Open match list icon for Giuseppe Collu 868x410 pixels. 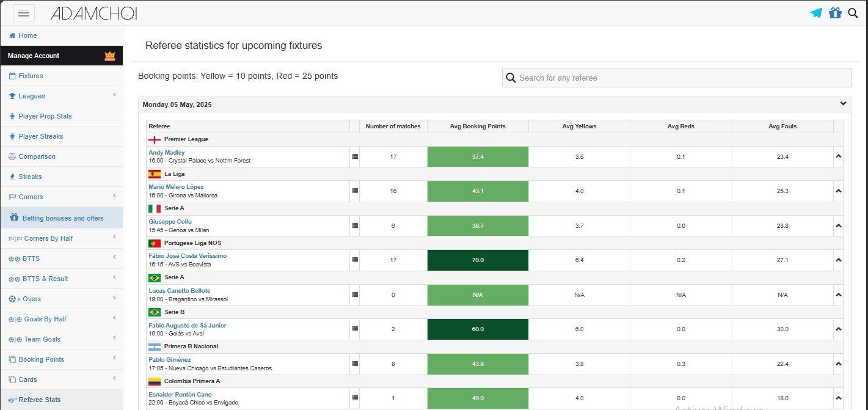coord(355,225)
